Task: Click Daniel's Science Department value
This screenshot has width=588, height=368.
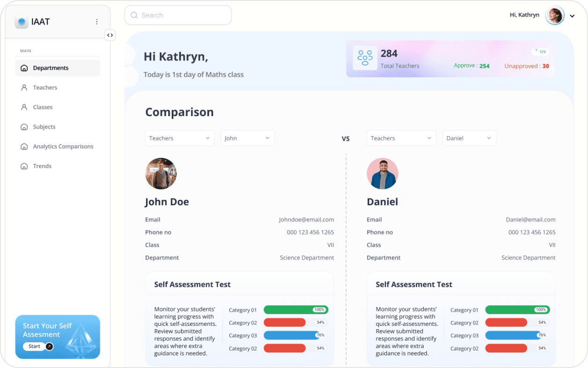Action: 529,258
